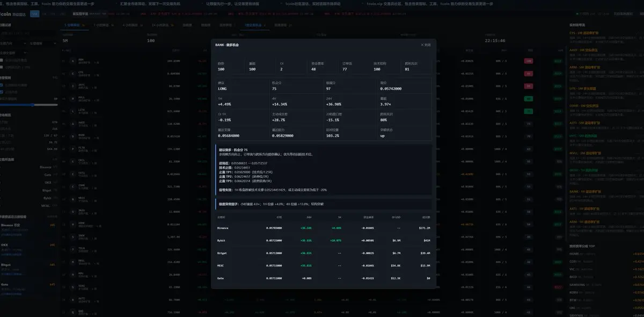The image size is (644, 317).
Task: Open the AAOI - 5M alert in feed
Action: click(x=584, y=50)
